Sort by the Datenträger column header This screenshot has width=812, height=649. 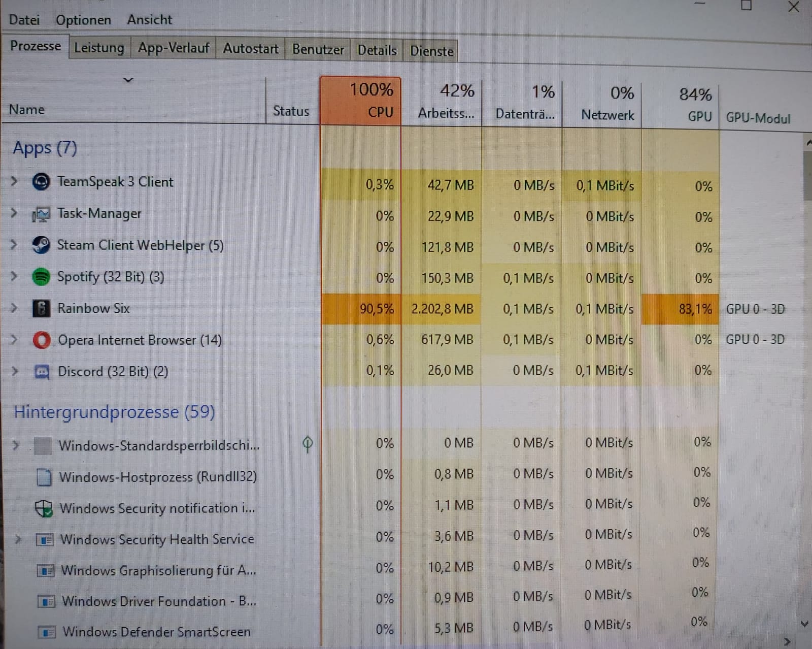522,103
